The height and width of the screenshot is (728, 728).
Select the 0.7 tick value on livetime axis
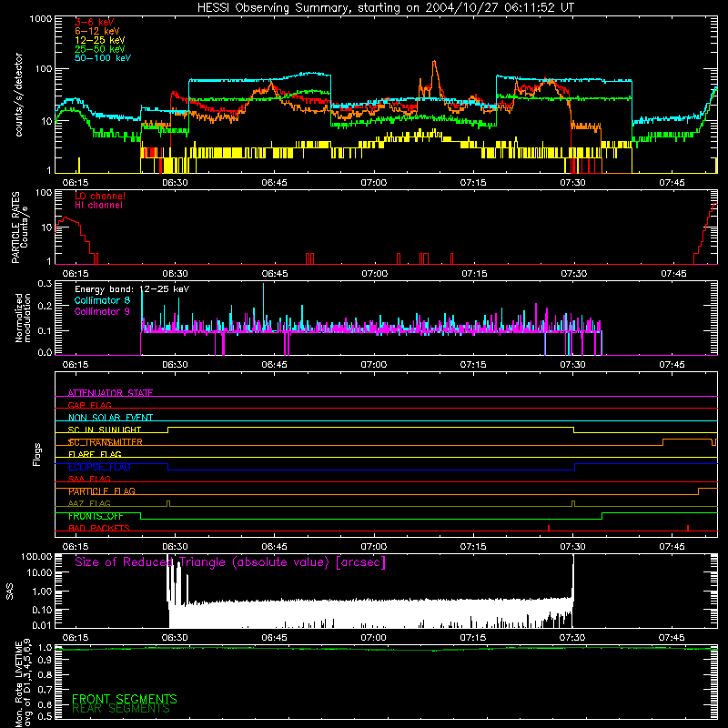tap(45, 690)
